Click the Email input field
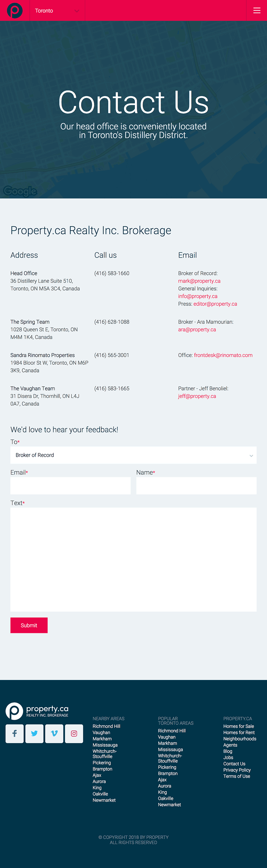 pos(70,486)
